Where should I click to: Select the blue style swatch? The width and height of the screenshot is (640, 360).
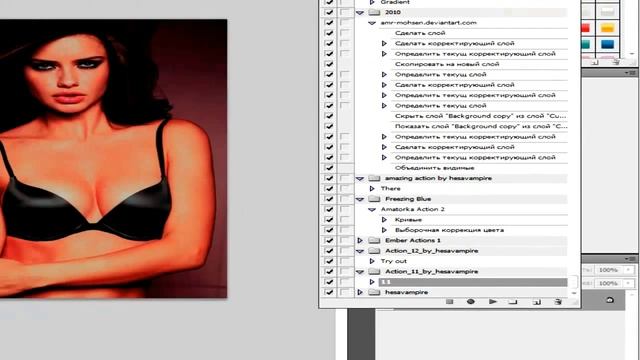click(x=607, y=44)
